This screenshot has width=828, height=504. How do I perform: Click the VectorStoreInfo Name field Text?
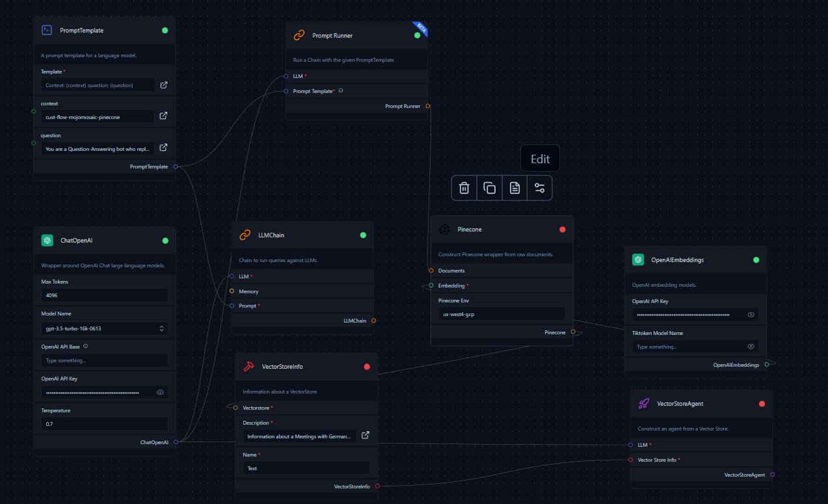(x=306, y=468)
